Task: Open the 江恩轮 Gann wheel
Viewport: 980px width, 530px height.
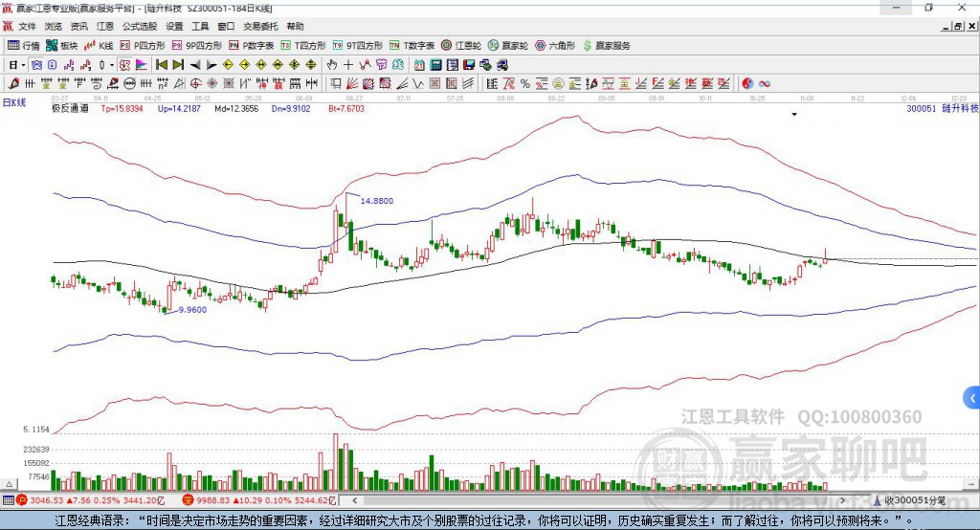Action: tap(461, 46)
